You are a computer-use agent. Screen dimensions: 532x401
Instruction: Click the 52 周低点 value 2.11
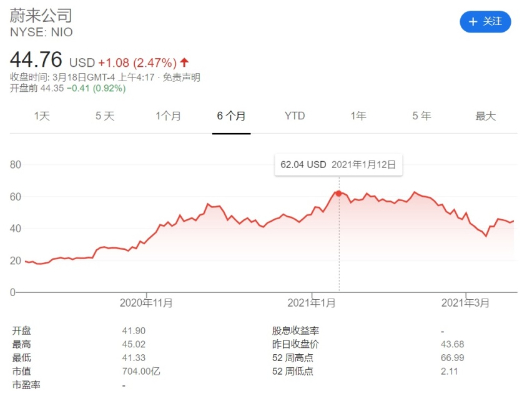449,372
